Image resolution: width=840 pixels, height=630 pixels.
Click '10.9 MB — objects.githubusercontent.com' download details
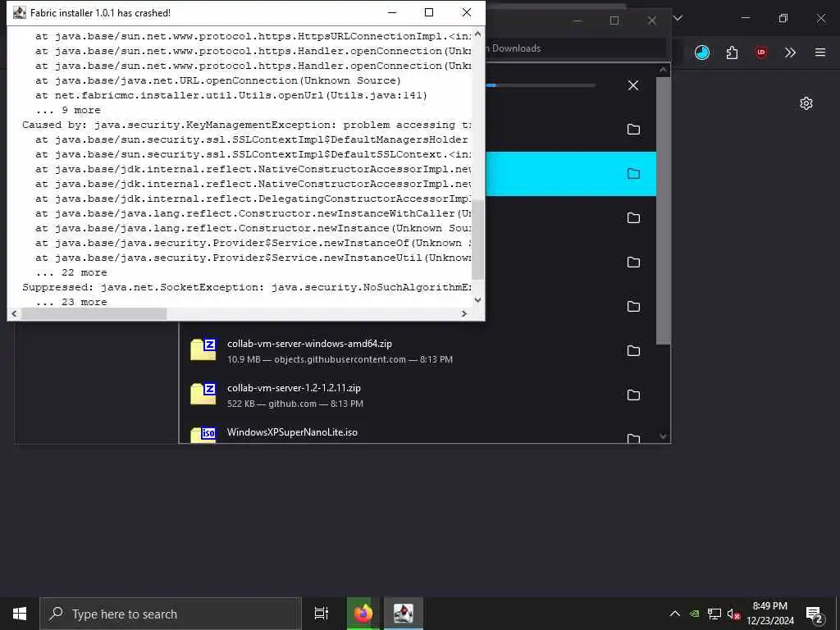coord(340,359)
